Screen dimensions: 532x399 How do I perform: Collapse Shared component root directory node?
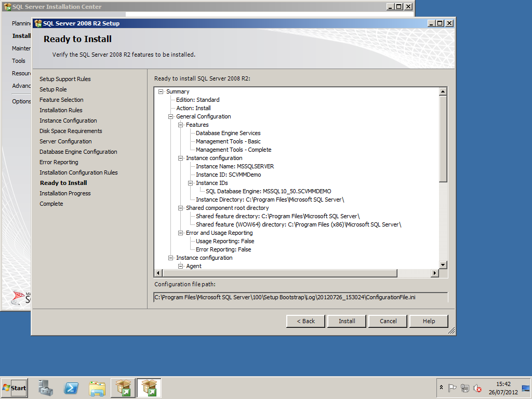pyautogui.click(x=180, y=208)
